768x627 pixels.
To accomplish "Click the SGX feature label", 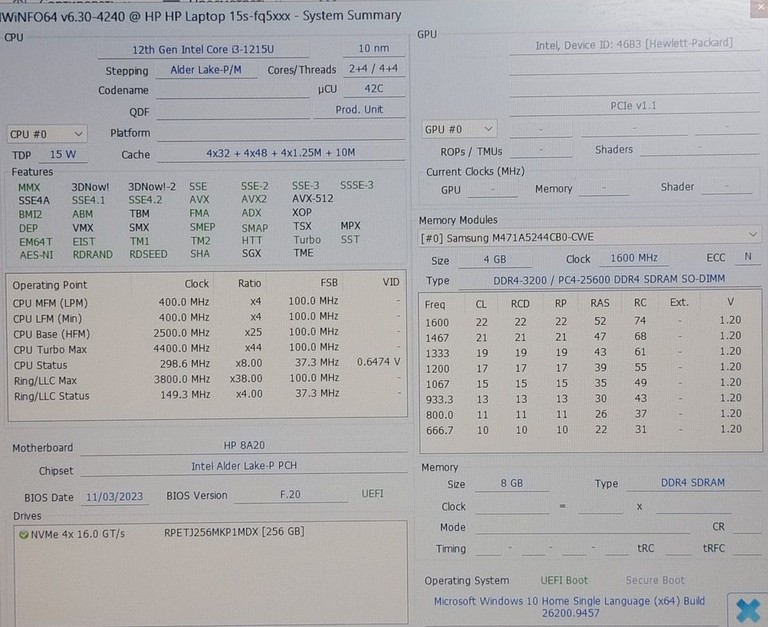I will point(251,253).
